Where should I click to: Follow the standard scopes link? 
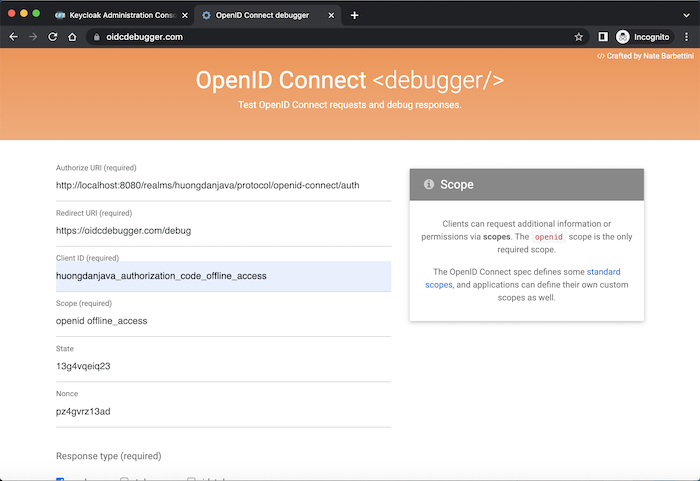click(x=522, y=278)
